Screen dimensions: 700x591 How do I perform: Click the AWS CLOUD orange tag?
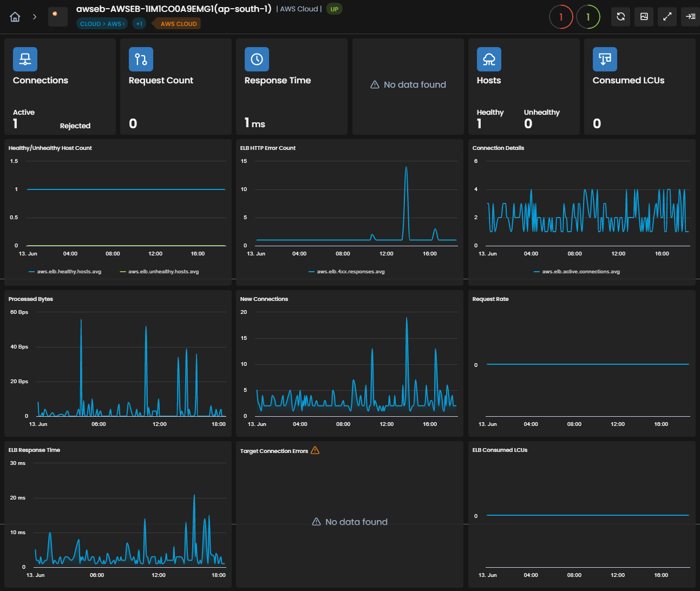[x=177, y=24]
